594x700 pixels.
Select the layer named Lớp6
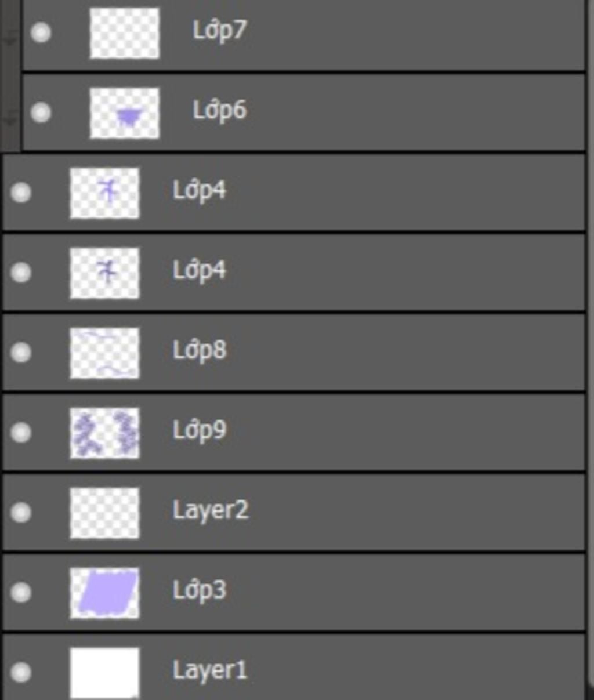coord(220,110)
